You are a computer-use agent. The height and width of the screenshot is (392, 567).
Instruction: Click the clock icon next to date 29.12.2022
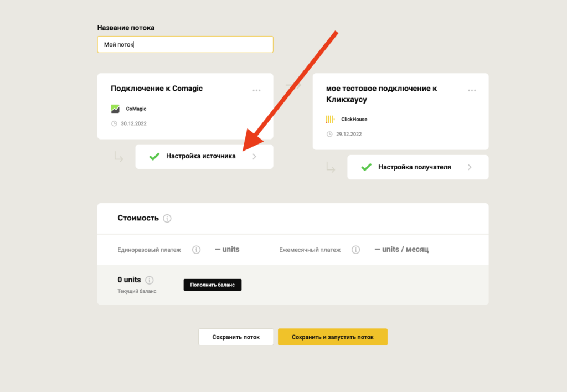tap(331, 133)
